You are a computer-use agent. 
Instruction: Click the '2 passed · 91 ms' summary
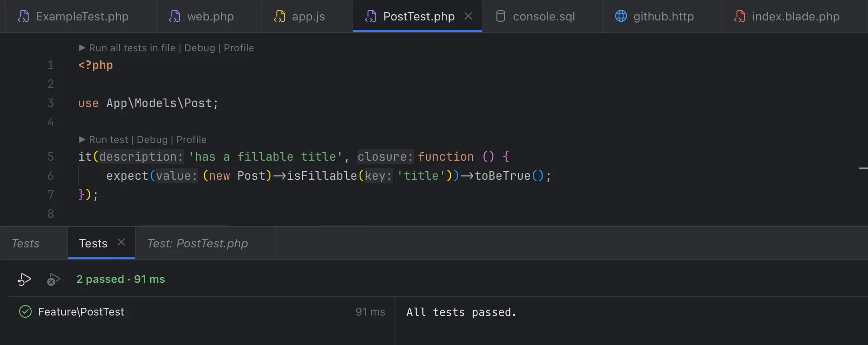pyautogui.click(x=121, y=279)
